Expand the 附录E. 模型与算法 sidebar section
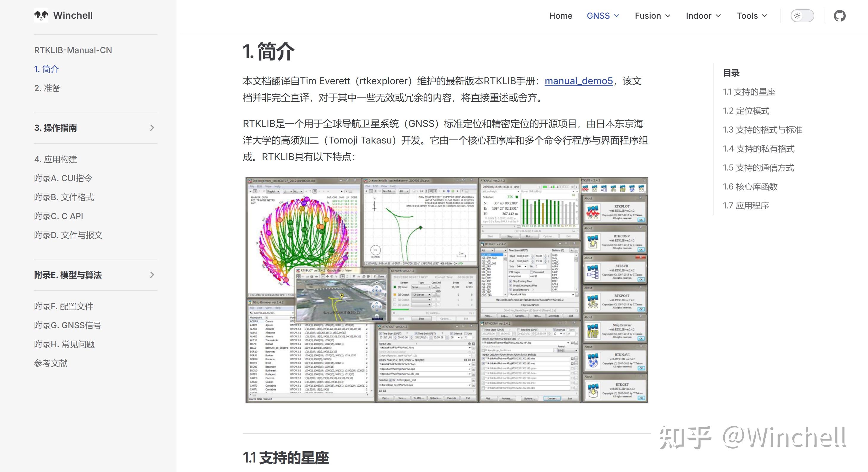The width and height of the screenshot is (868, 472). (x=96, y=275)
